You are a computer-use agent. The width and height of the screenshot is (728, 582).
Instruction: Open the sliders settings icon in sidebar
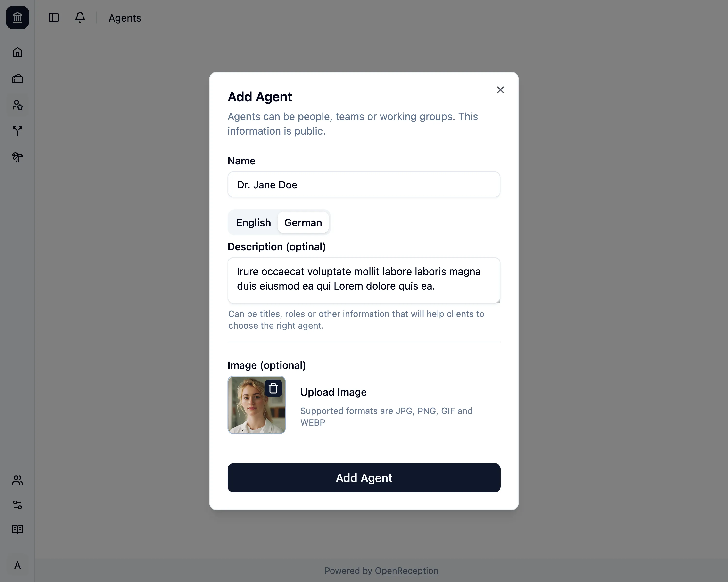(x=17, y=505)
